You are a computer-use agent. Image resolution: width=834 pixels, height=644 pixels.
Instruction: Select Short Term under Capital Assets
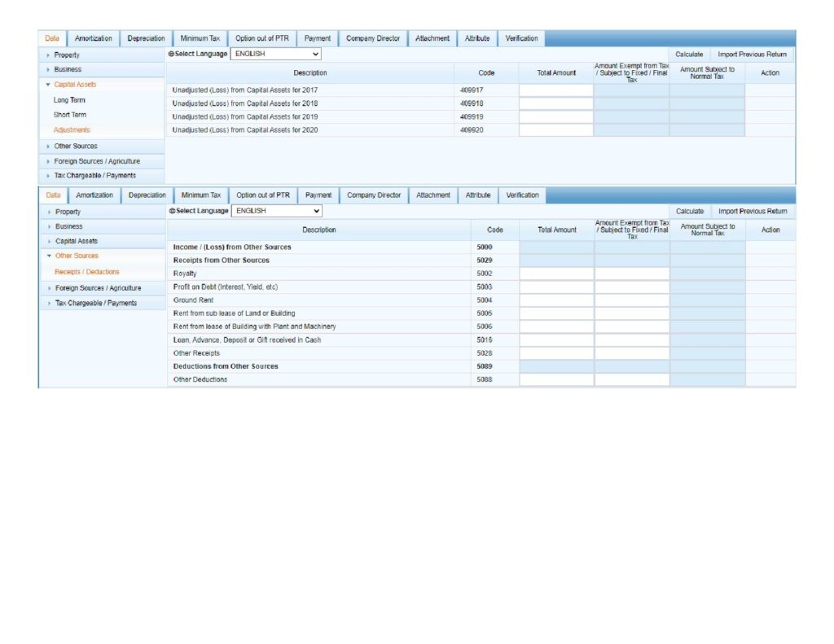coord(70,115)
